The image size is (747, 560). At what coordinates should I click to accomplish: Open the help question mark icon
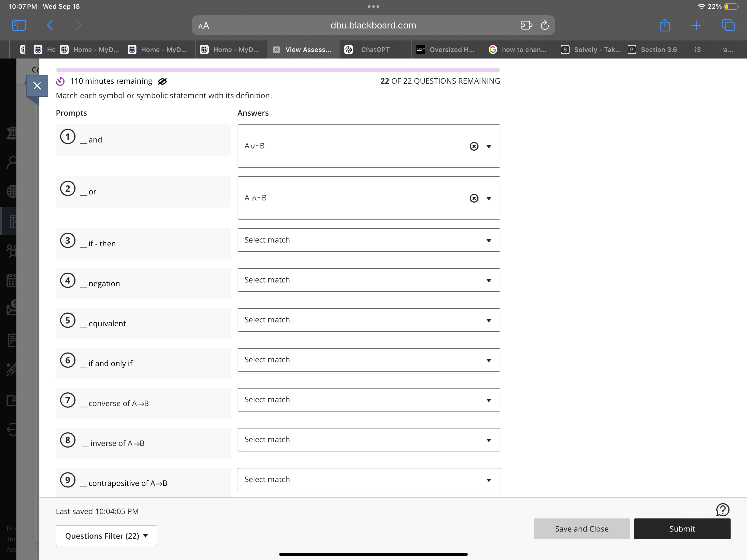pos(722,510)
